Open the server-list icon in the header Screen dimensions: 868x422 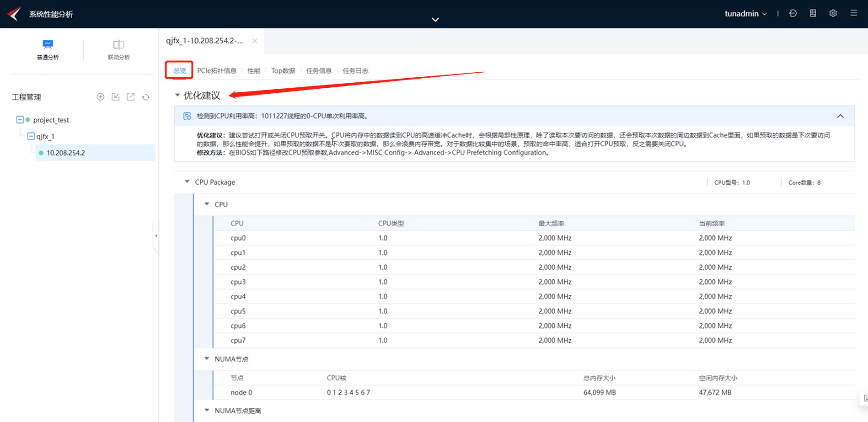[813, 14]
